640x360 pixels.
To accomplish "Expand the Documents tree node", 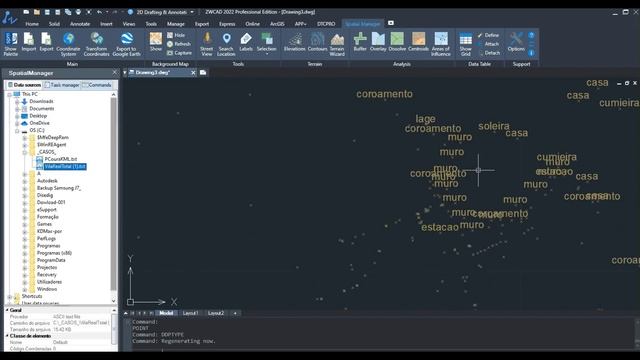I will (17, 109).
